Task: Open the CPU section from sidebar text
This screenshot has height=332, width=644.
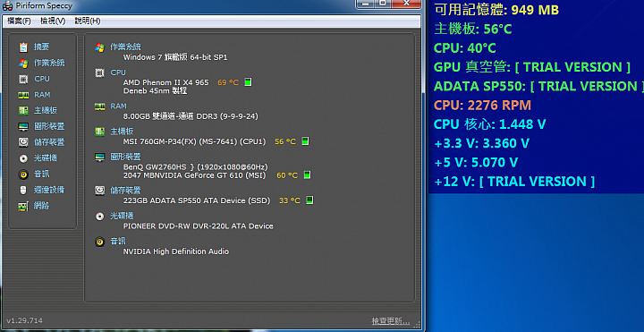Action: [42, 79]
